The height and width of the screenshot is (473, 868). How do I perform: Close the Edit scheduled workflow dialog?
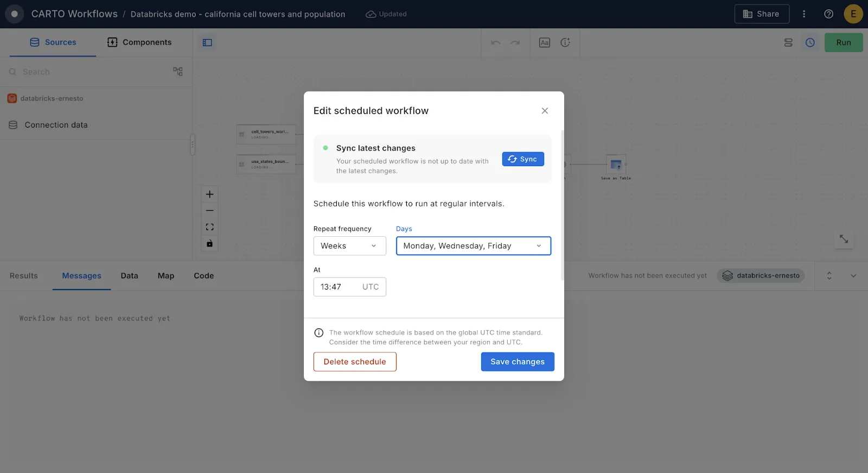pos(545,111)
